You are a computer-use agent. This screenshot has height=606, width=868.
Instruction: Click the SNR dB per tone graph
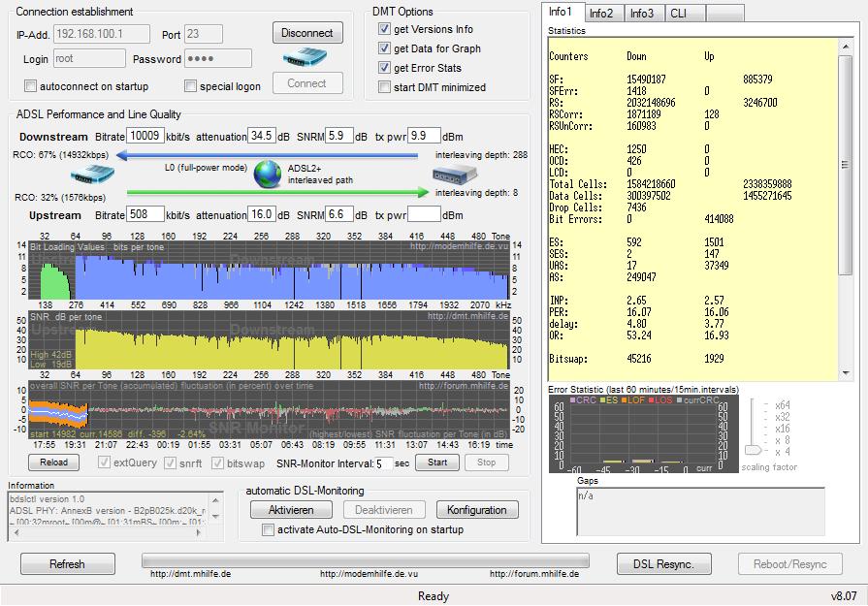click(x=269, y=339)
